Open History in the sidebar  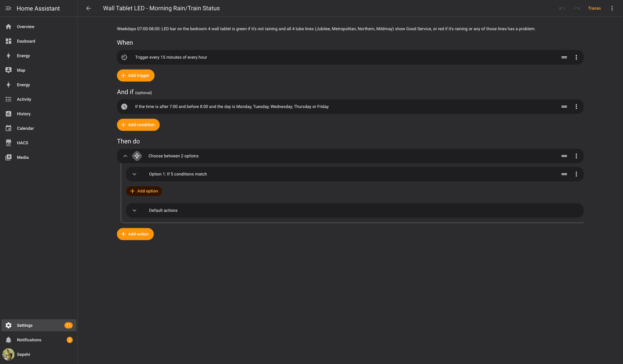(x=39, y=114)
